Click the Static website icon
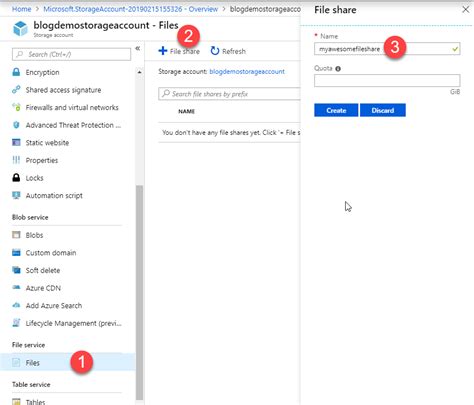Viewport: 474px width, 405px height. (x=16, y=143)
